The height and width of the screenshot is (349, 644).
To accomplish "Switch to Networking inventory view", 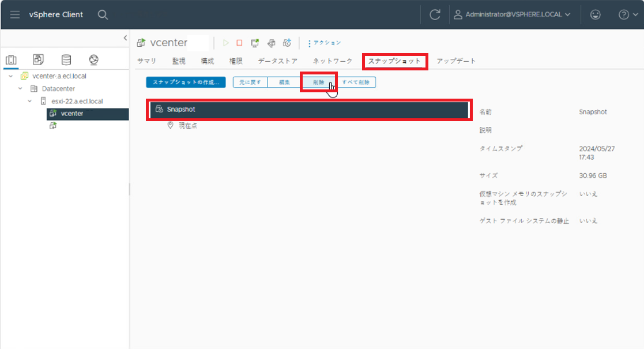I will point(93,60).
